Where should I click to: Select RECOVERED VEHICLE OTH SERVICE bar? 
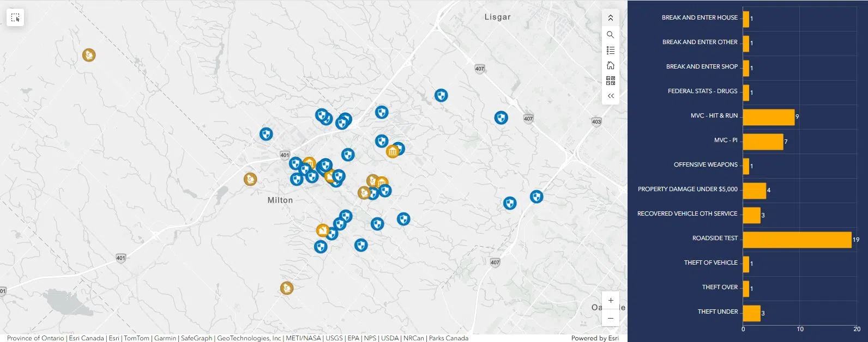pyautogui.click(x=751, y=215)
